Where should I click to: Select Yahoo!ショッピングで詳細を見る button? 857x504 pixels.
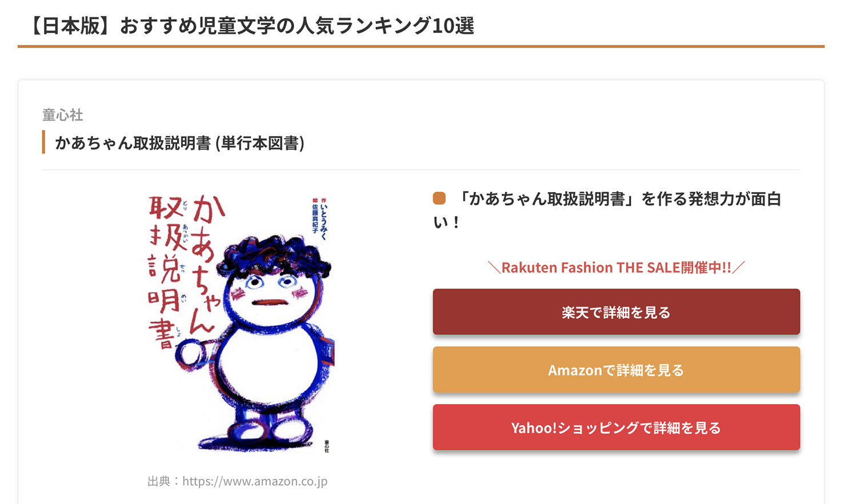point(616,427)
